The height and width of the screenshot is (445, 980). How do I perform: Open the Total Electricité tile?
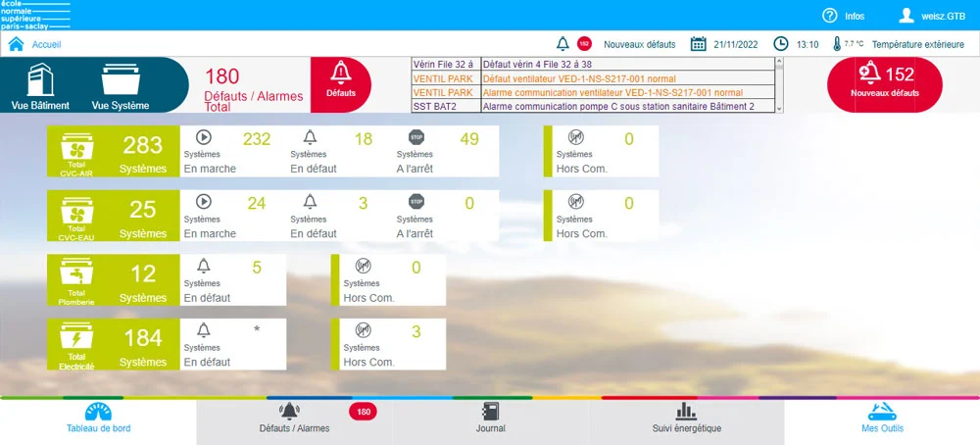pyautogui.click(x=76, y=344)
